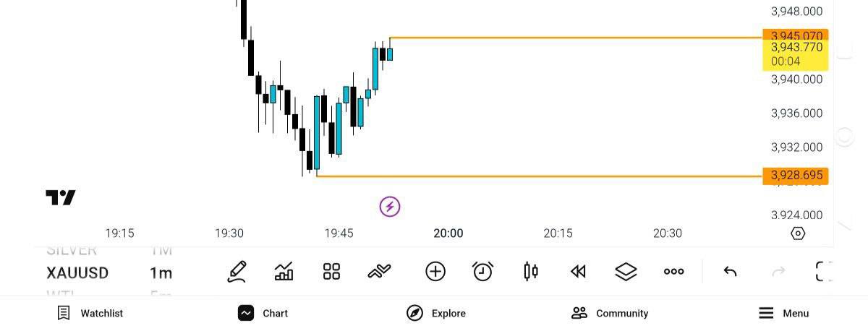Tap the purple lightning event marker
The height and width of the screenshot is (331, 868).
pos(390,207)
